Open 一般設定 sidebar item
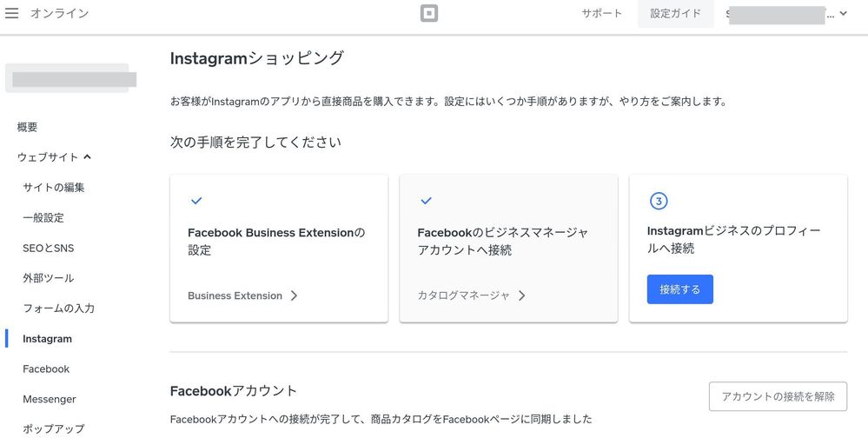Viewport: 868px width, 438px height. pyautogui.click(x=43, y=218)
